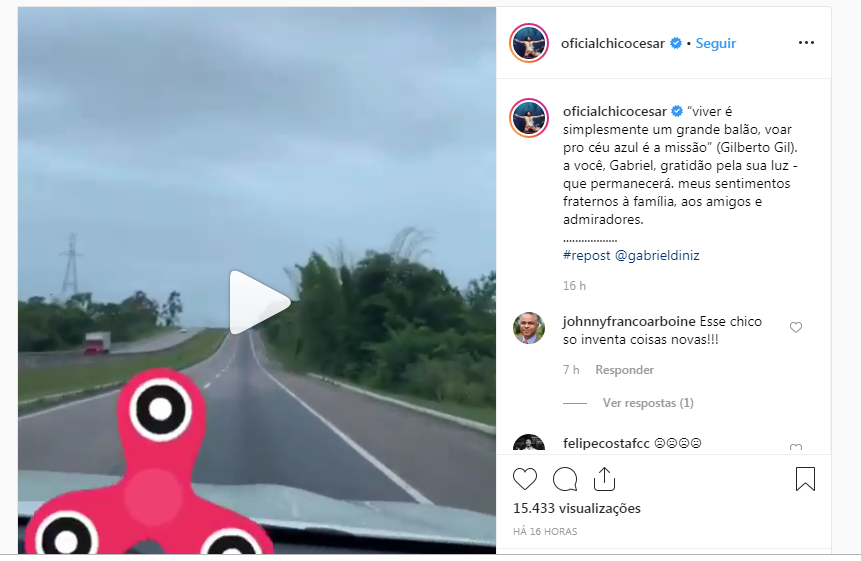
Task: Open the three-dots more options menu
Action: pos(806,43)
